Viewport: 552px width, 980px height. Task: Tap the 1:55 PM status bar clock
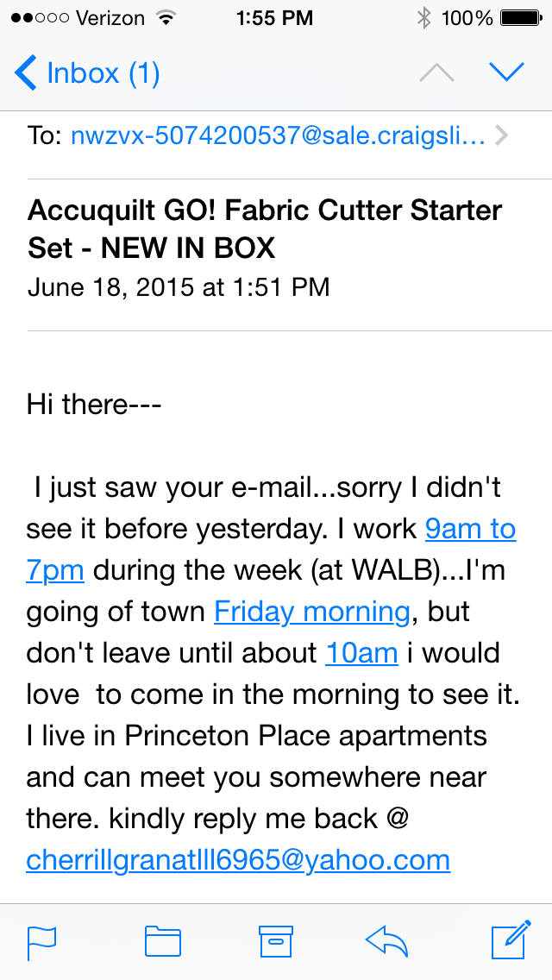pyautogui.click(x=275, y=18)
